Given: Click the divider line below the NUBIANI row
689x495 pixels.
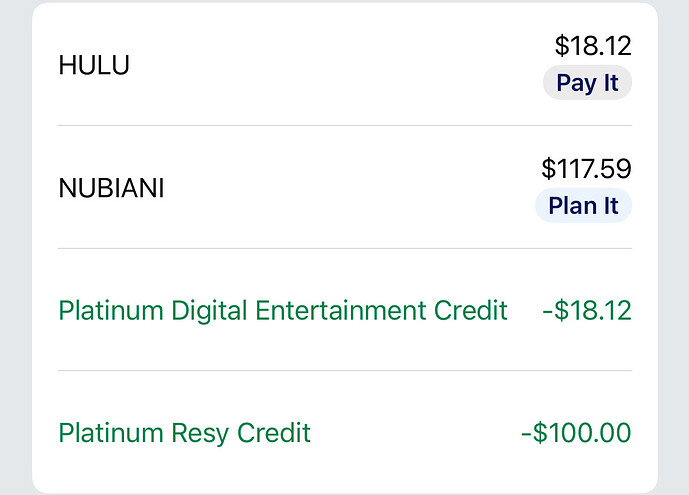Looking at the screenshot, I should [344, 248].
